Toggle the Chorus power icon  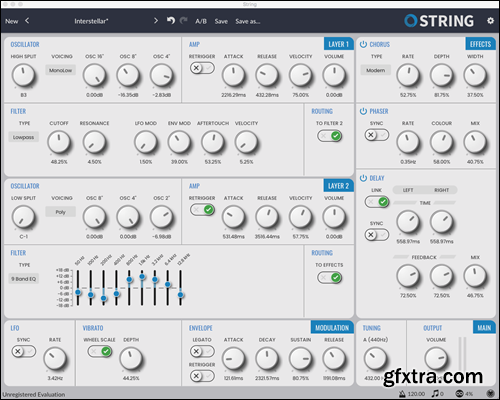click(363, 44)
